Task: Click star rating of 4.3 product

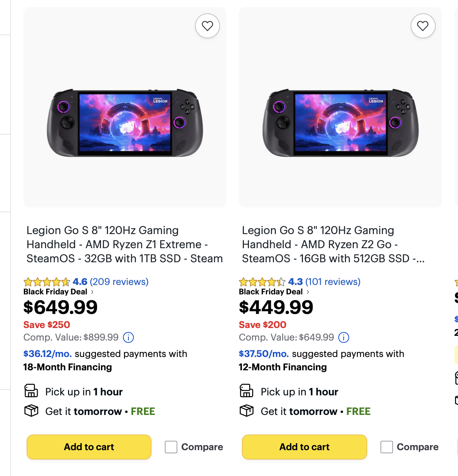Action: (x=262, y=282)
